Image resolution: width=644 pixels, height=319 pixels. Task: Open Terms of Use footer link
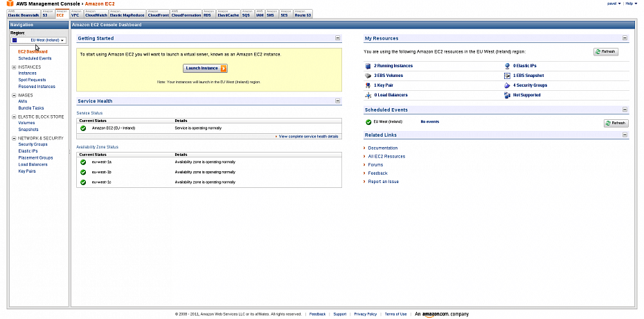point(395,314)
